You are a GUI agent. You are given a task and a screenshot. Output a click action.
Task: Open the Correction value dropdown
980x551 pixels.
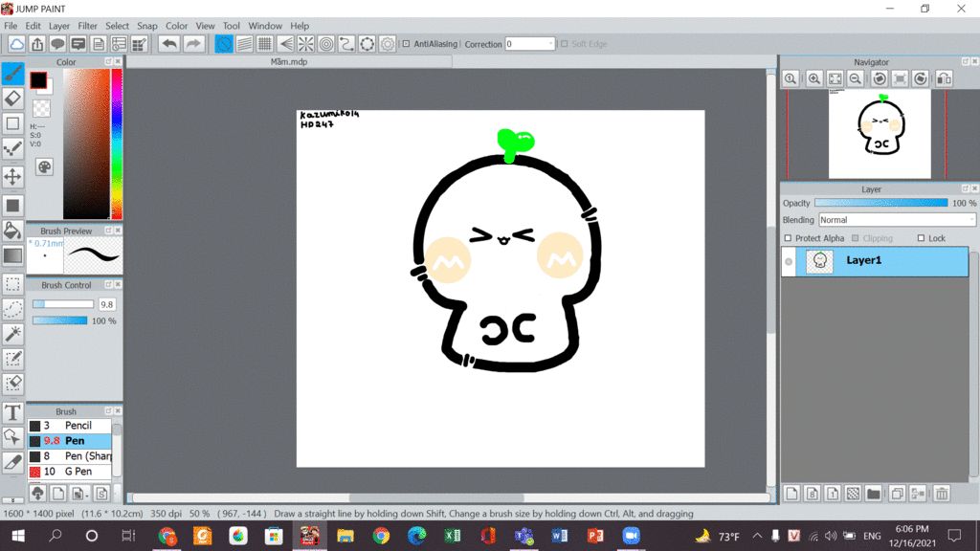click(x=550, y=44)
